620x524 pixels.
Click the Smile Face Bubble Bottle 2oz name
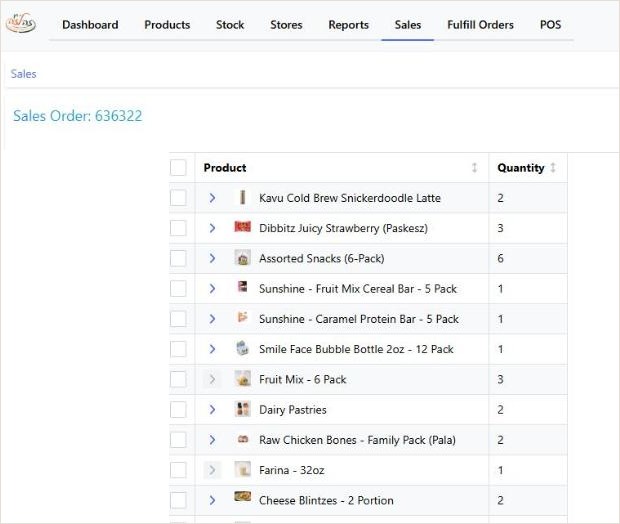pyautogui.click(x=356, y=349)
